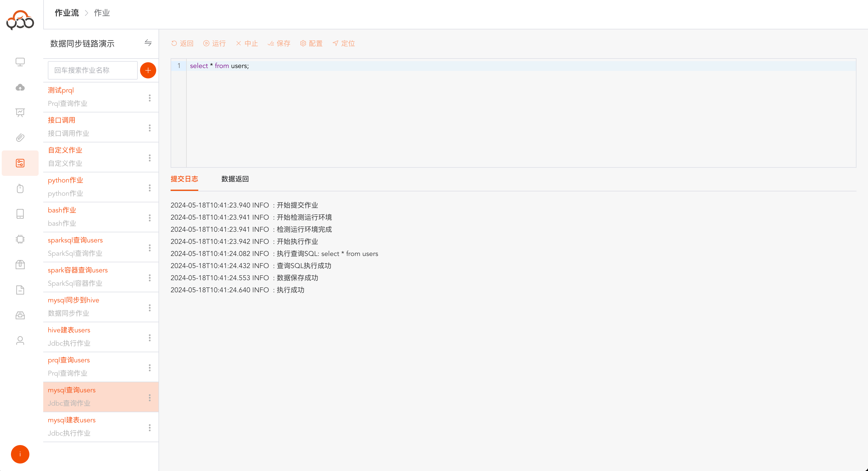Image resolution: width=868 pixels, height=471 pixels.
Task: Open more options for hive建表users job
Action: point(150,338)
